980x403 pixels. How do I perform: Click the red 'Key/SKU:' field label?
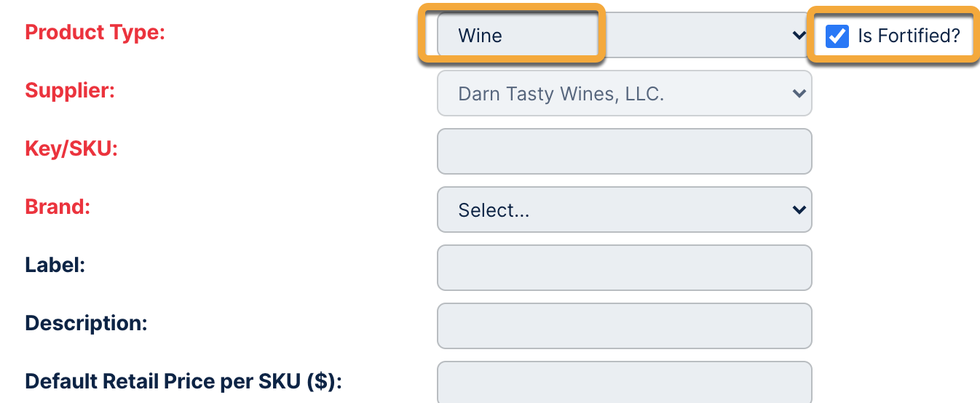click(71, 148)
